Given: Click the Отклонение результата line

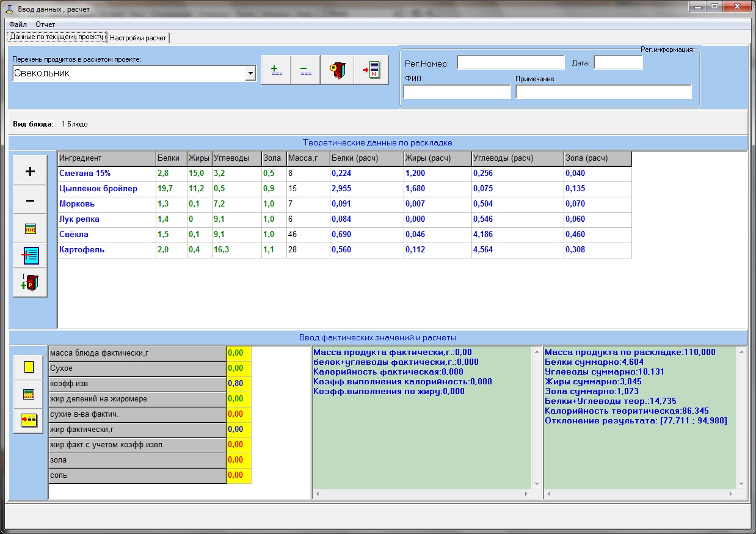Looking at the screenshot, I should pyautogui.click(x=636, y=421).
